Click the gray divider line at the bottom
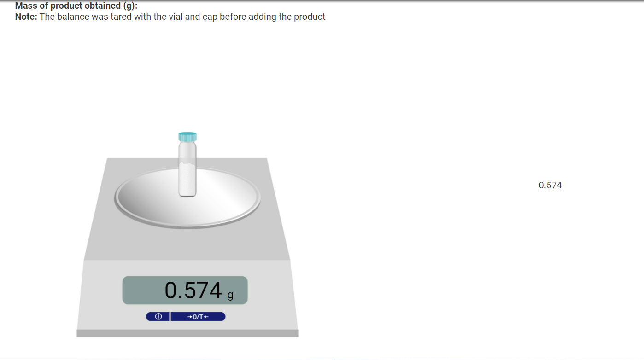644x360 pixels. pyautogui.click(x=322, y=359)
